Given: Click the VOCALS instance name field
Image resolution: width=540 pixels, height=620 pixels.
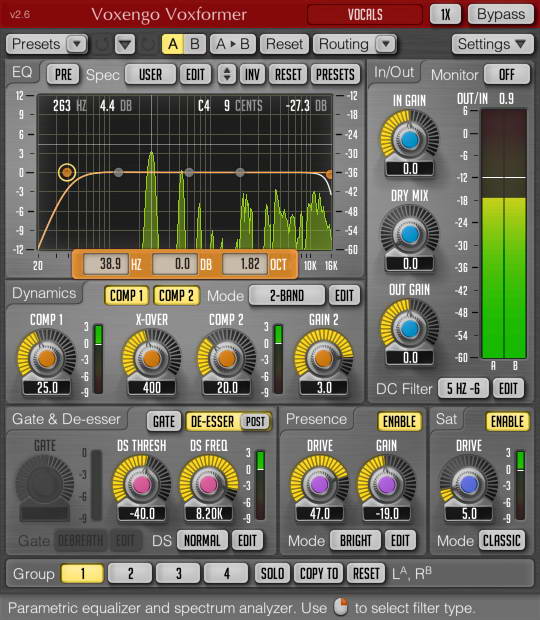Looking at the screenshot, I should pyautogui.click(x=365, y=15).
